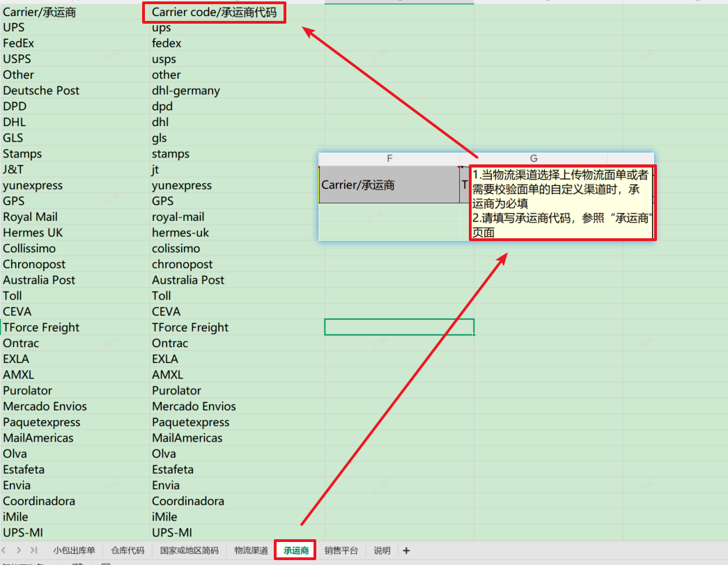This screenshot has width=728, height=565.
Task: Select the chronopost code cell
Action: (237, 264)
